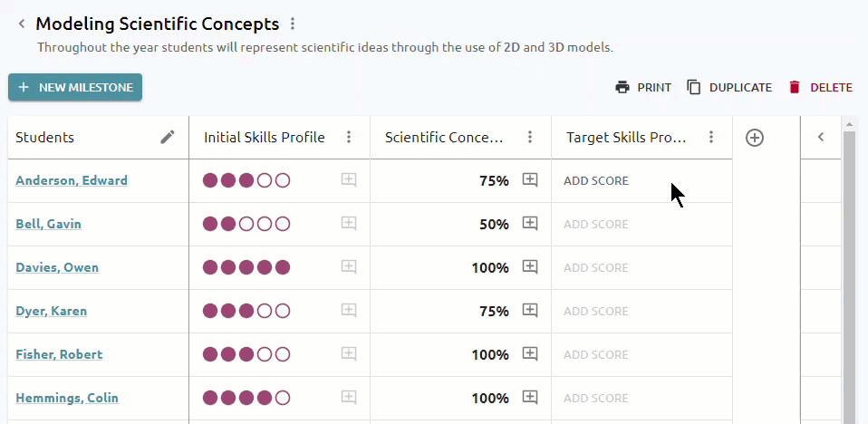Click Add Score for Anderson, Edward
Image resolution: width=868 pixels, height=424 pixels.
pos(596,181)
